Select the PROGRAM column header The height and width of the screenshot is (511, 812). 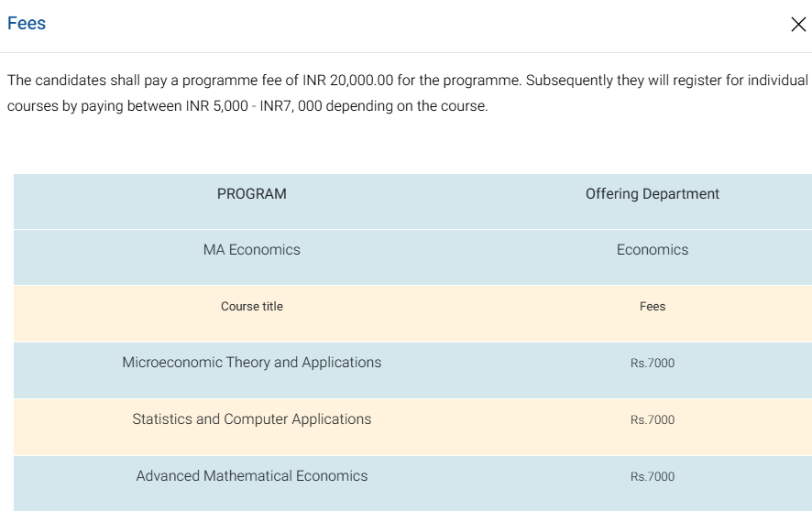click(251, 194)
